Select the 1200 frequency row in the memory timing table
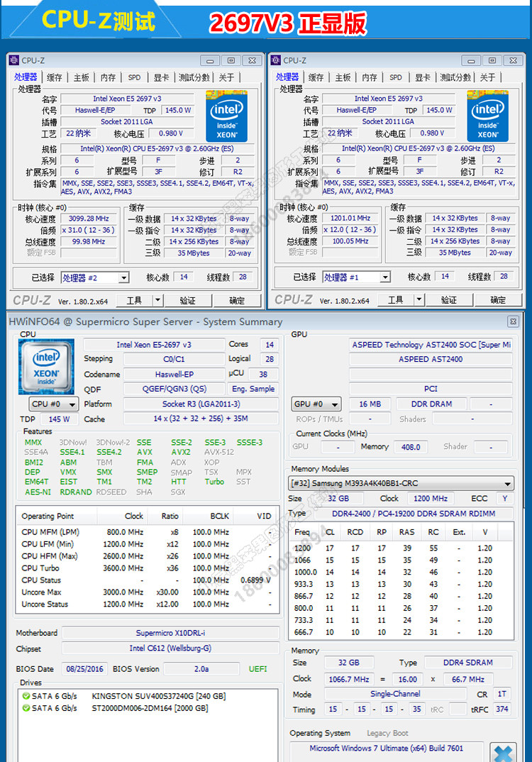Screen dimensions: 532x762 (x=401, y=548)
